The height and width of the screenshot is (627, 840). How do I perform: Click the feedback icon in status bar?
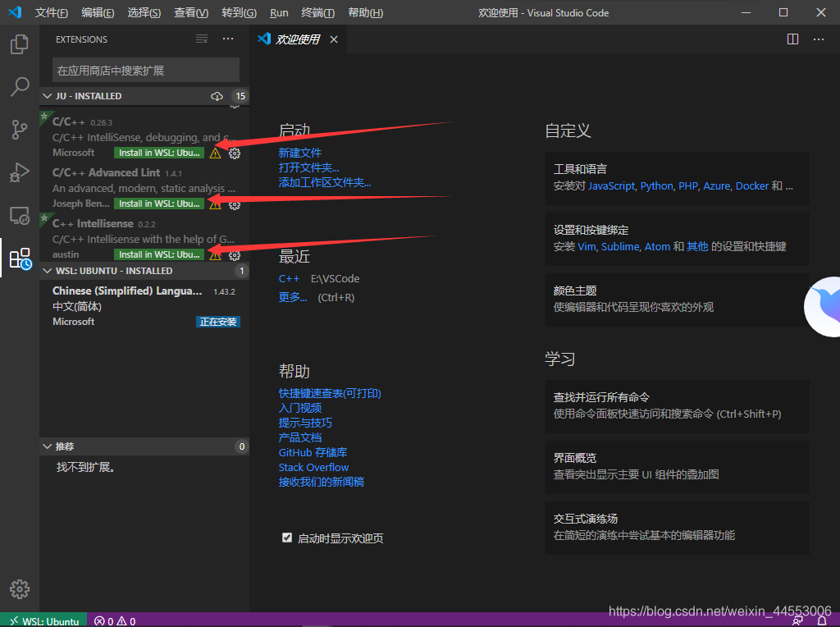point(797,621)
